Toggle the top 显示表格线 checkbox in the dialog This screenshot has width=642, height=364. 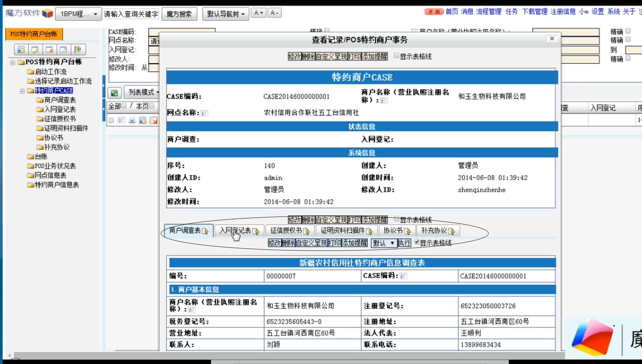397,55
